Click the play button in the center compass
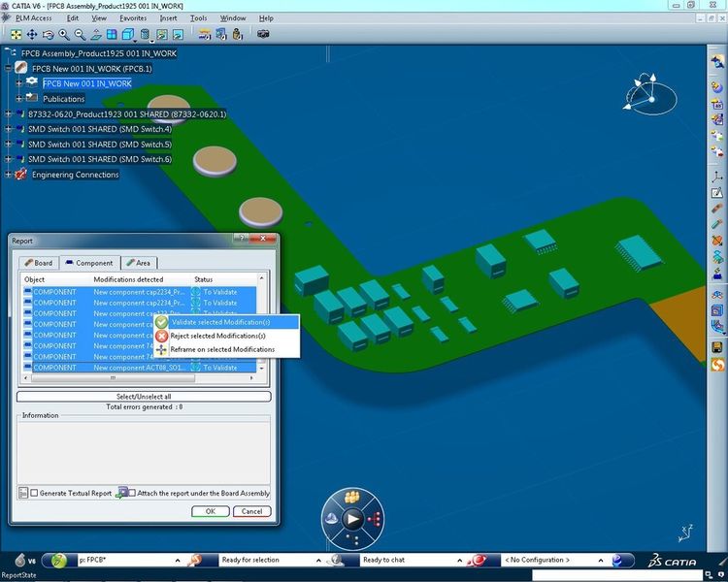 coord(352,519)
